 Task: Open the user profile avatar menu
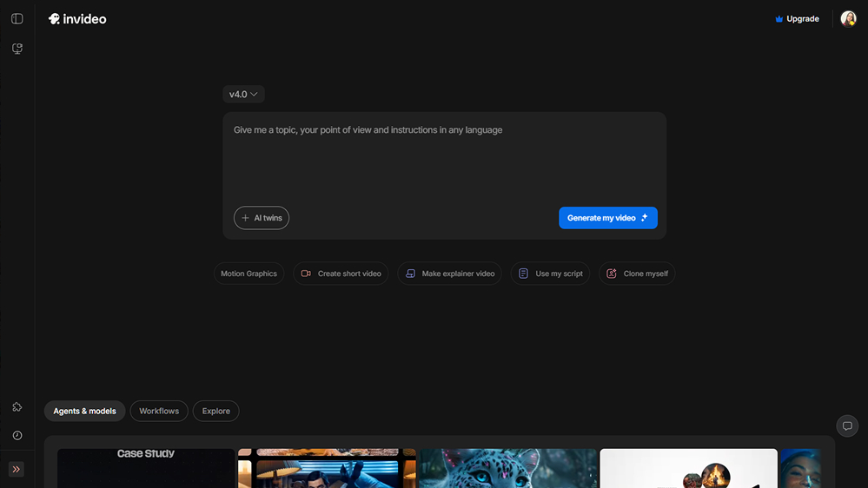(x=848, y=19)
